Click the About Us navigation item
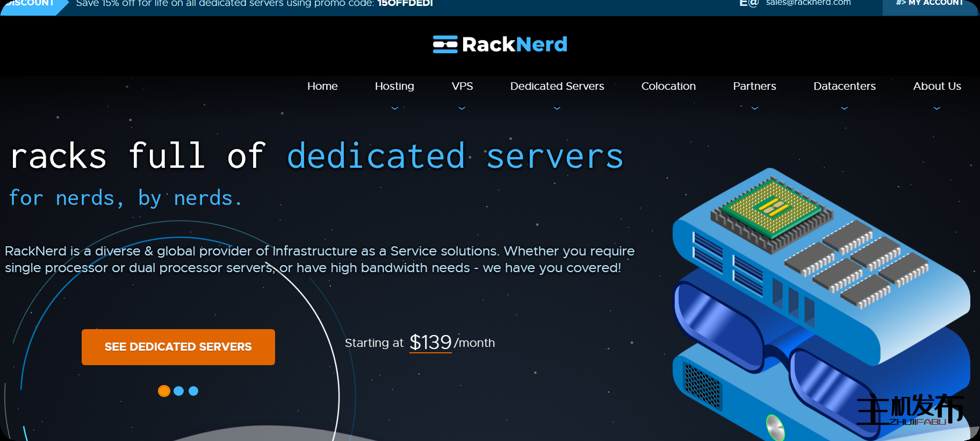The width and height of the screenshot is (980, 441). [937, 86]
